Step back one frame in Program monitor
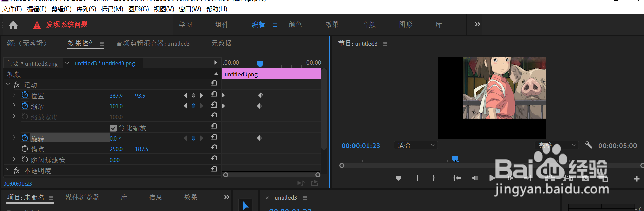Screen dimensions: 644x211 click(475, 178)
